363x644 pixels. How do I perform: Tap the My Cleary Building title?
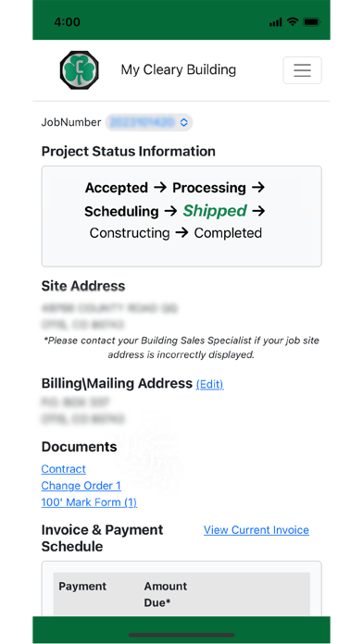coord(179,69)
